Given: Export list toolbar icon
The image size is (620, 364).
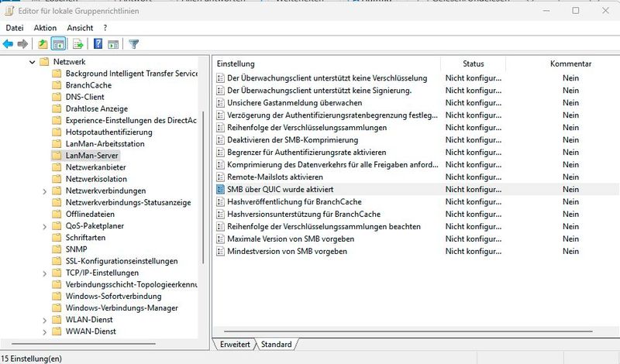Looking at the screenshot, I should click(78, 44).
